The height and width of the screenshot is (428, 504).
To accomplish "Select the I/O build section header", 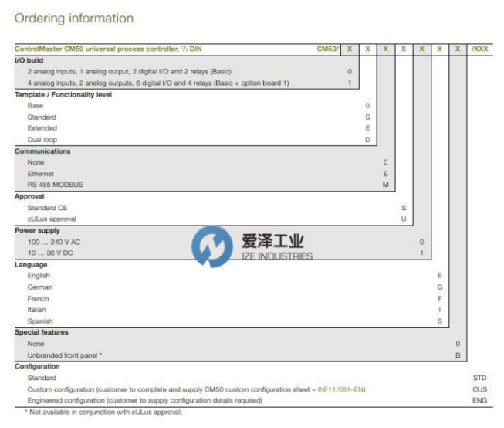I will pos(29,59).
